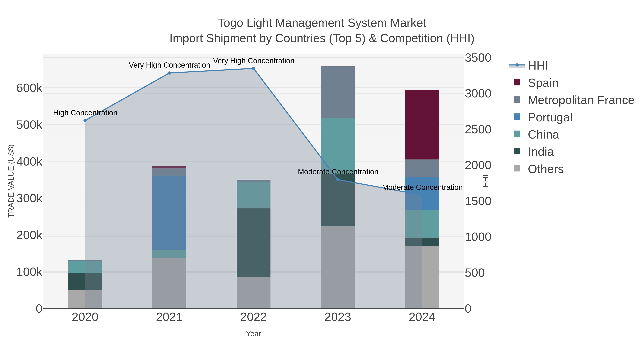Click the 2020 x-axis tick label
The width and height of the screenshot is (644, 362).
85,317
